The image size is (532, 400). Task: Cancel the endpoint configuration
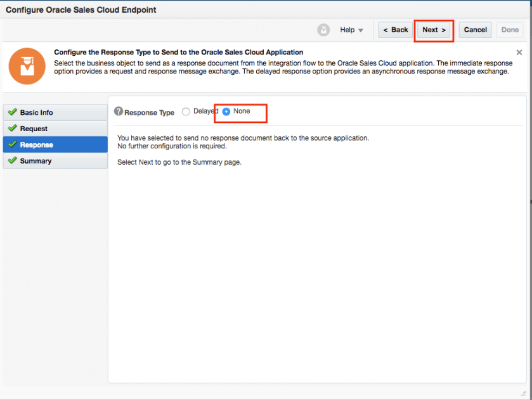tap(475, 30)
